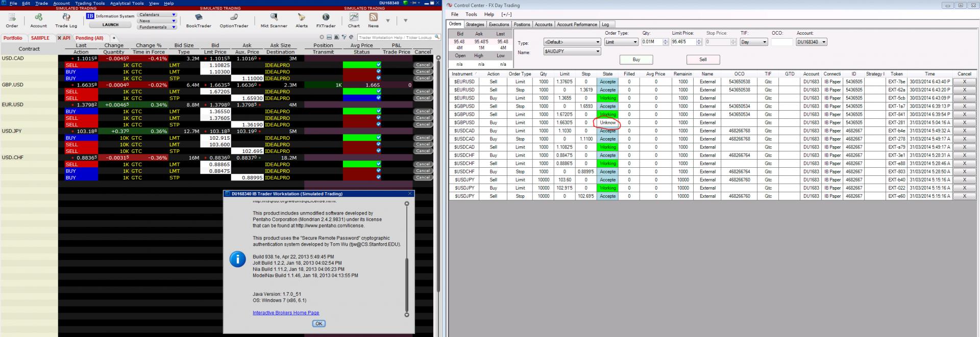
Task: Open the Order Type Limit dropdown
Action: coord(621,42)
